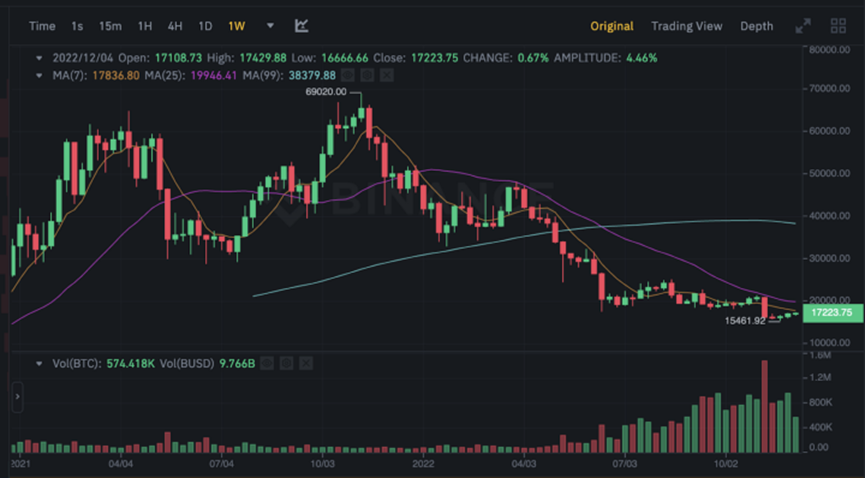Click the side panel arrow on the left edge
This screenshot has height=478, width=865.
point(16,398)
